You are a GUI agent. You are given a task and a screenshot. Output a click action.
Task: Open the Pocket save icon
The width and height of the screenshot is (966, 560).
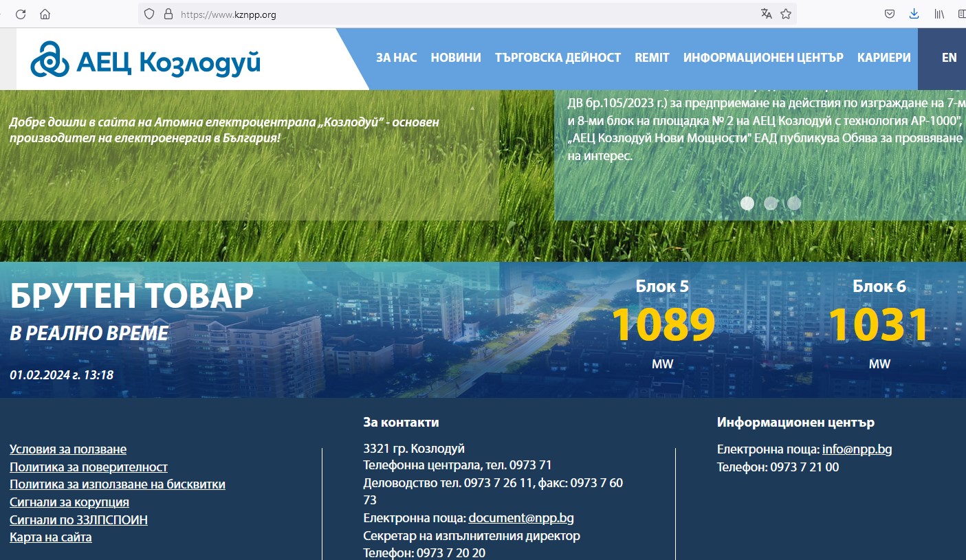889,14
